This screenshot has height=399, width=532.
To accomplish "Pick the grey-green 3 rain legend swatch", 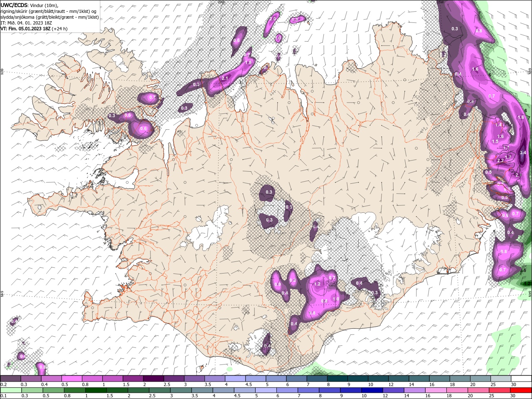I will [180, 390].
